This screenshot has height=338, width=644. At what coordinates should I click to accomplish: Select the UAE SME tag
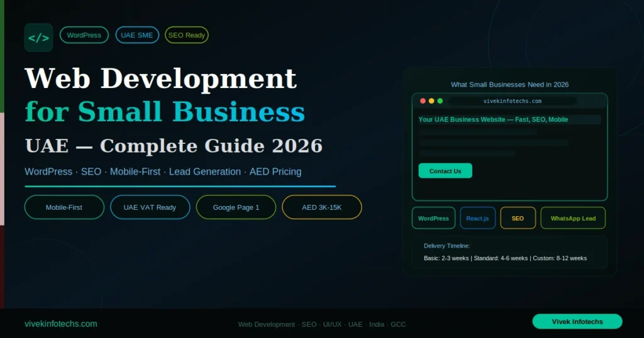point(137,35)
